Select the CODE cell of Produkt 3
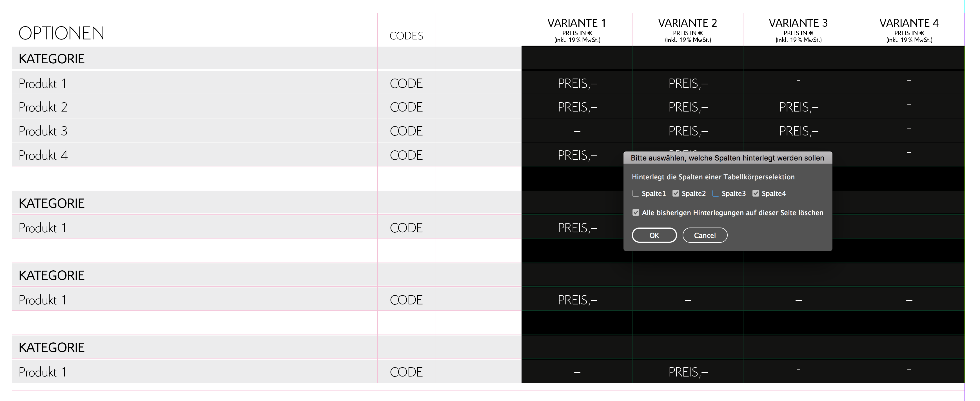 tap(406, 131)
